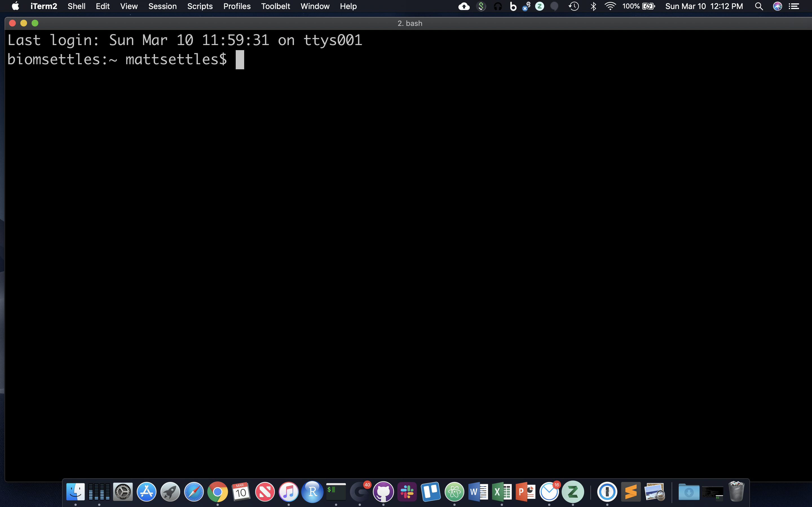Start a Spotlight search

(x=759, y=6)
